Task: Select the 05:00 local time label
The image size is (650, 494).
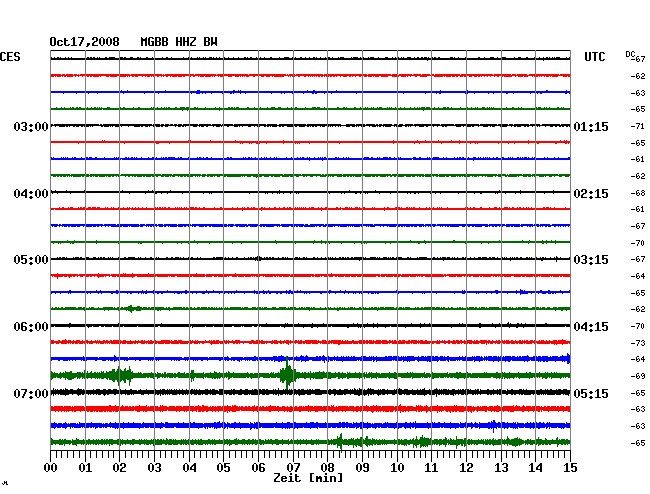Action: pos(31,260)
